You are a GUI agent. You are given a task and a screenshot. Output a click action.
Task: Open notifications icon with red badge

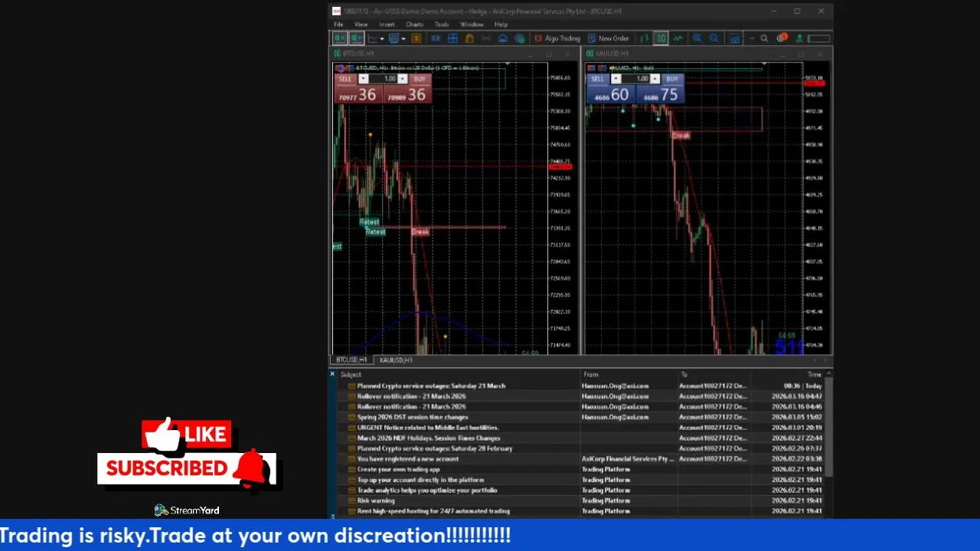(x=782, y=37)
